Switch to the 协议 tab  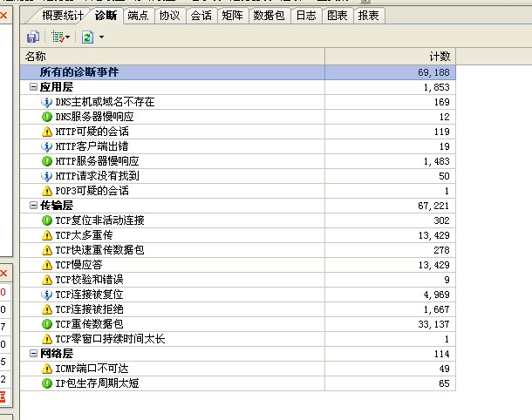point(170,16)
